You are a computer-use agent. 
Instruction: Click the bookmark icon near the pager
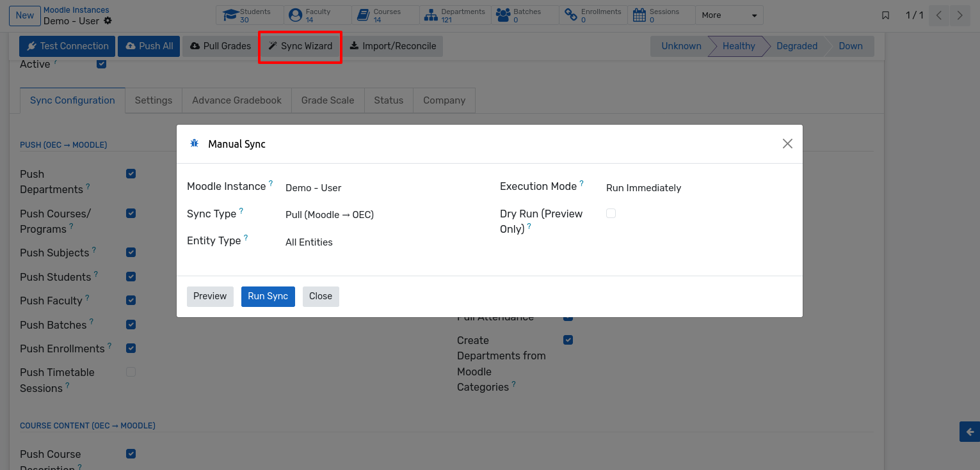(x=886, y=15)
